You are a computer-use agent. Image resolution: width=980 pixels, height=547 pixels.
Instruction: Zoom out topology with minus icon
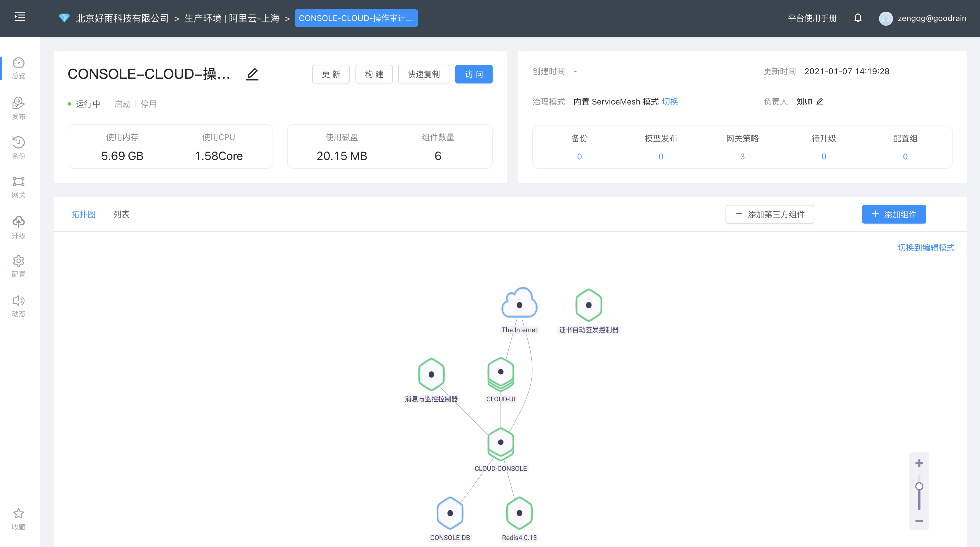coord(919,521)
